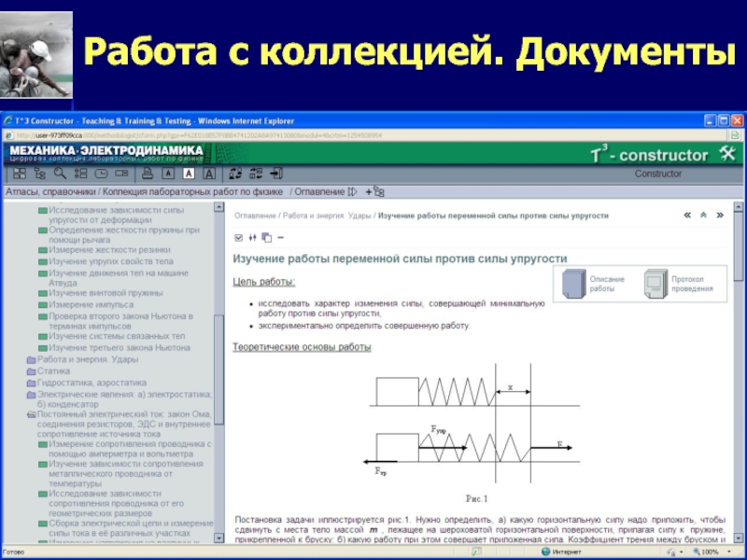Click the clock history icon in the toolbar

(x=101, y=174)
